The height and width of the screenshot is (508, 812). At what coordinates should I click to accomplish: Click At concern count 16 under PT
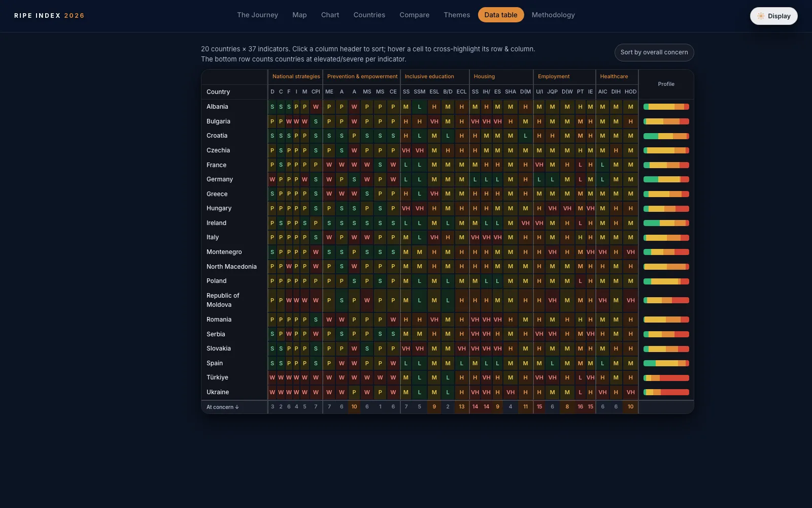pyautogui.click(x=580, y=407)
